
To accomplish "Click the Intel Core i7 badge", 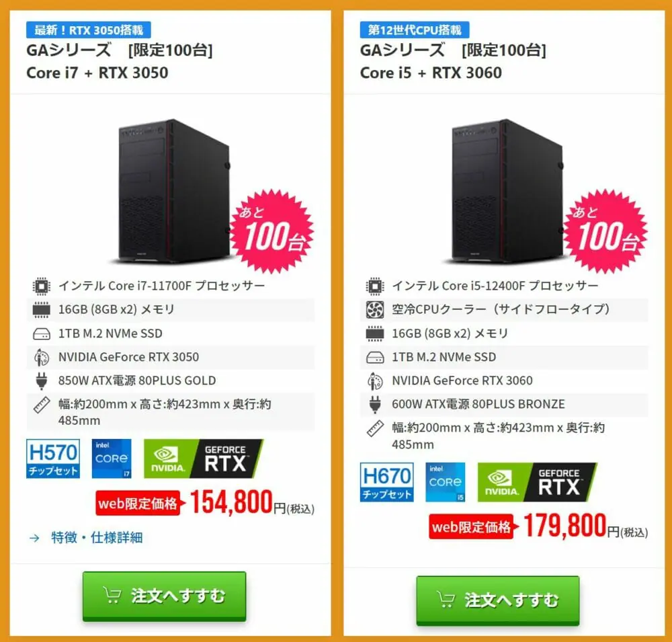I will tap(112, 458).
